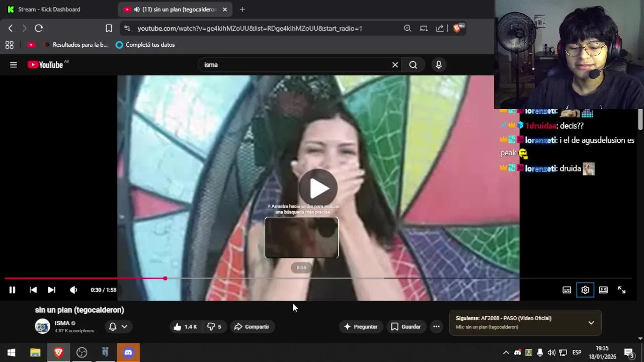The image size is (644, 362).
Task: Click the Preguntar button
Action: 361,327
